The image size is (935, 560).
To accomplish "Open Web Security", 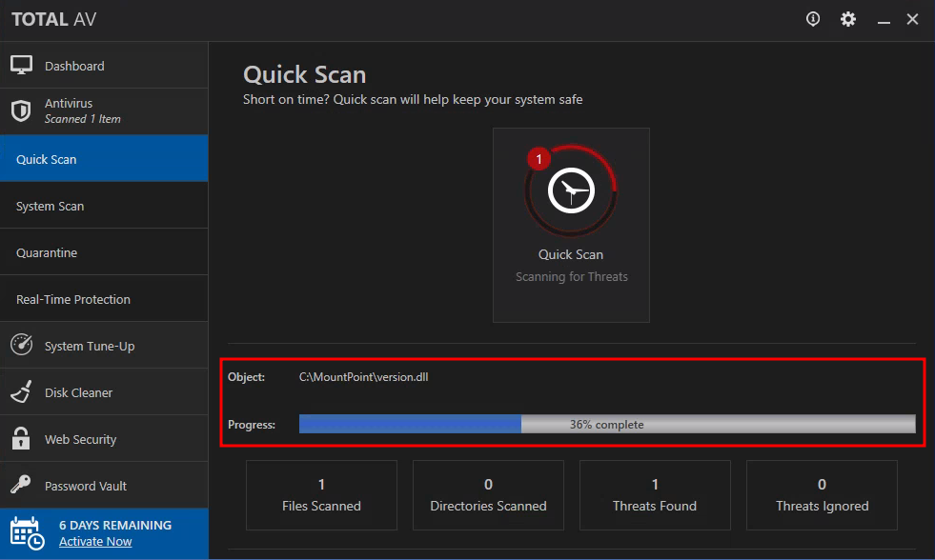I will (104, 438).
